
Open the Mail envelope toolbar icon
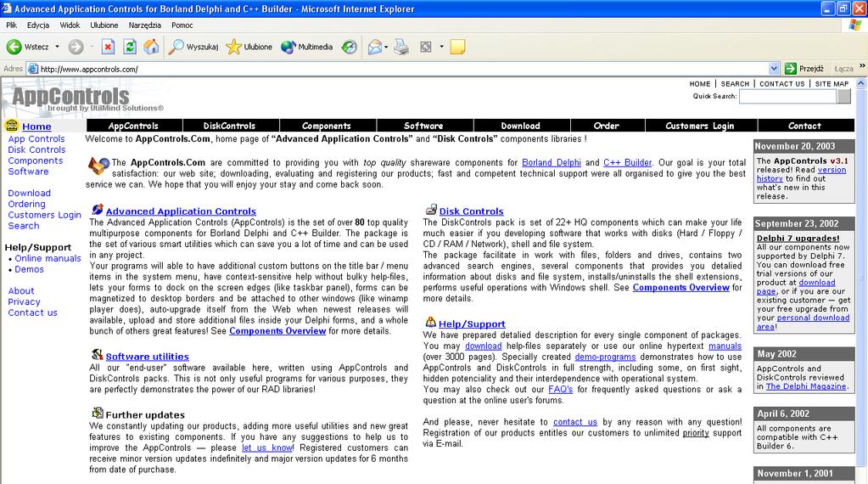[x=375, y=47]
